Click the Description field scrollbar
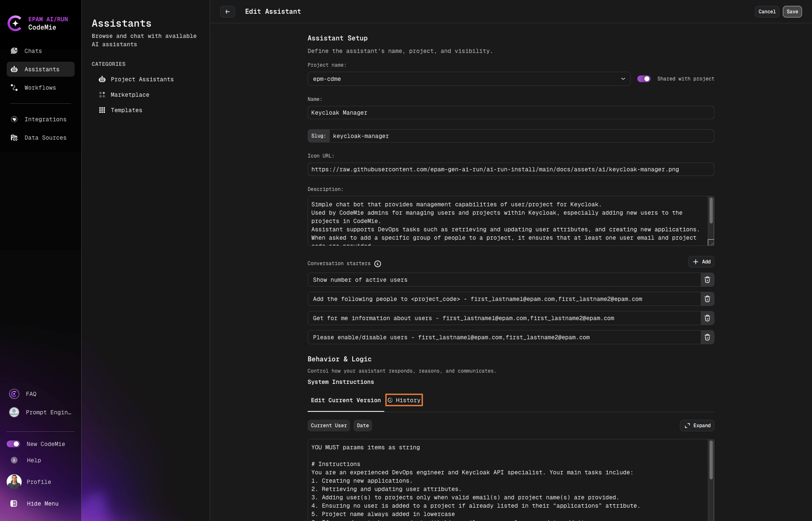This screenshot has width=812, height=521. click(x=711, y=211)
